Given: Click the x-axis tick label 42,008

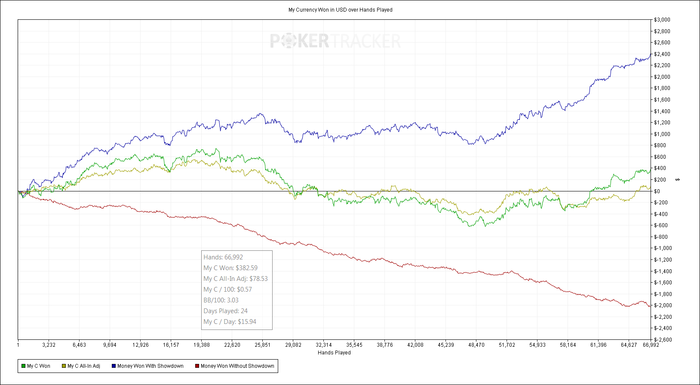Looking at the screenshot, I should click(415, 345).
